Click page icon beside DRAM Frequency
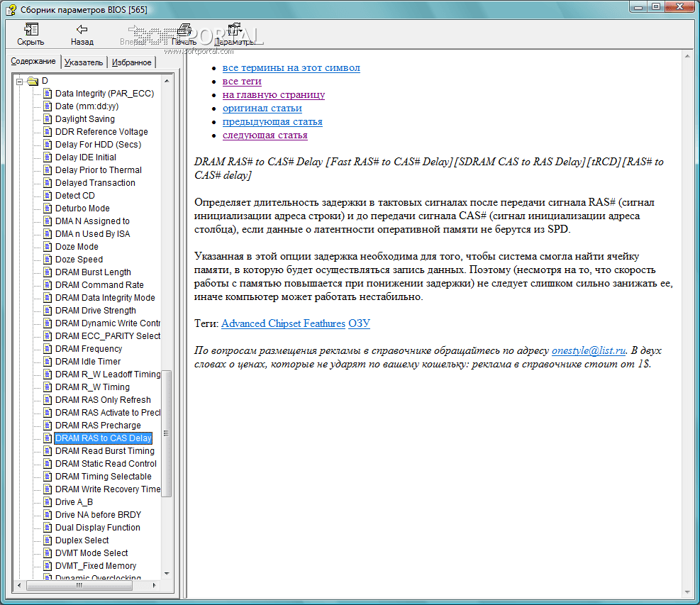The image size is (700, 605). coord(48,349)
